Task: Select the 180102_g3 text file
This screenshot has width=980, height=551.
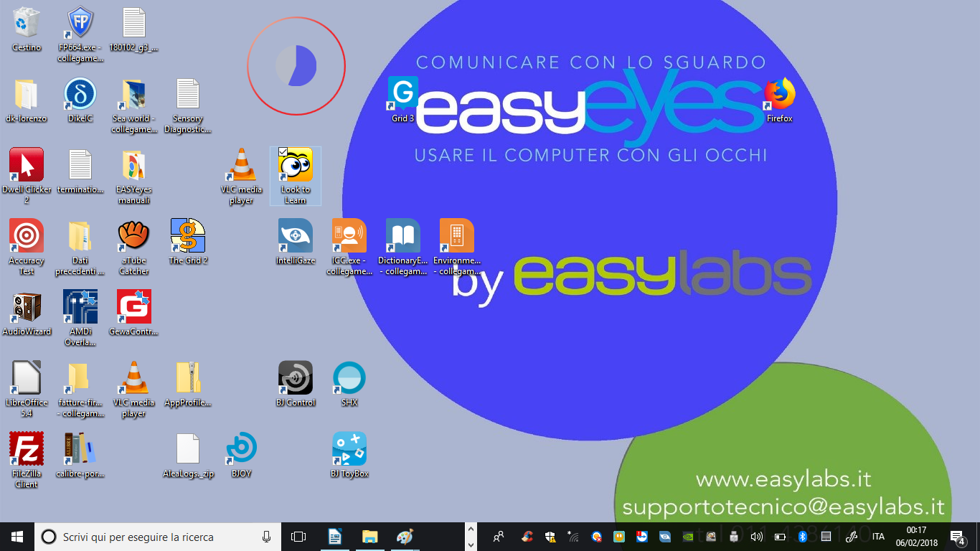Action: click(134, 29)
